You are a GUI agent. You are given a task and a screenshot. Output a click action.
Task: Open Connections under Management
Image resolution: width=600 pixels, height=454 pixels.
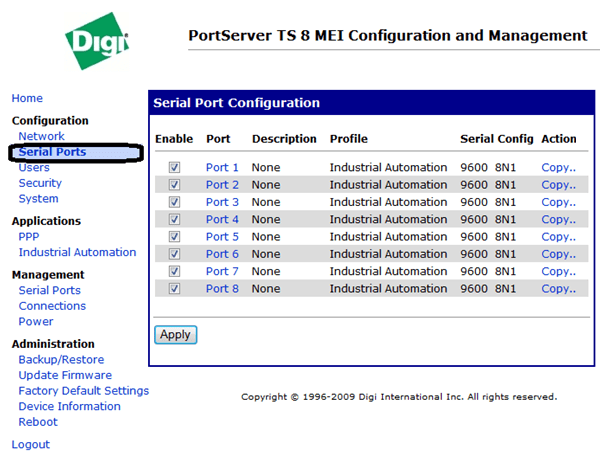[52, 306]
